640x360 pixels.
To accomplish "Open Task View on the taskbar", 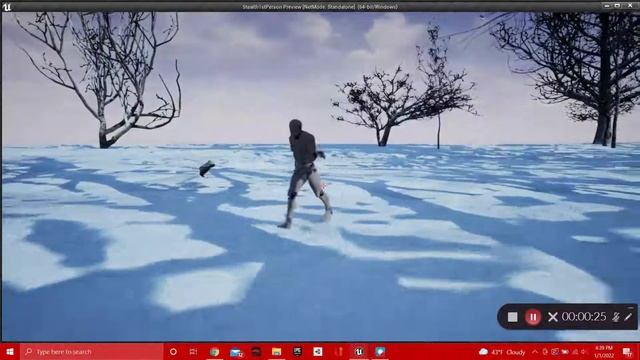I will tap(193, 351).
